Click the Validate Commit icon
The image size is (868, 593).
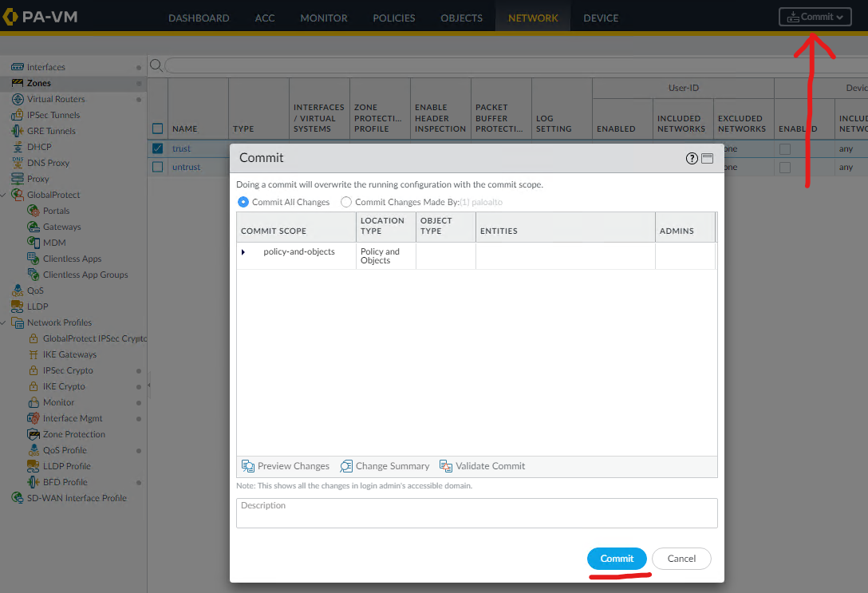(446, 466)
